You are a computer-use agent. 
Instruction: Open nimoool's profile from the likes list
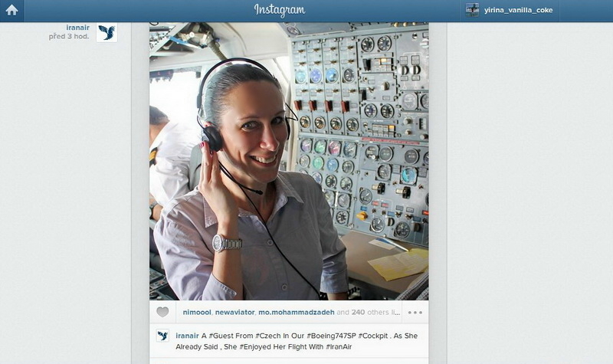[x=197, y=312]
